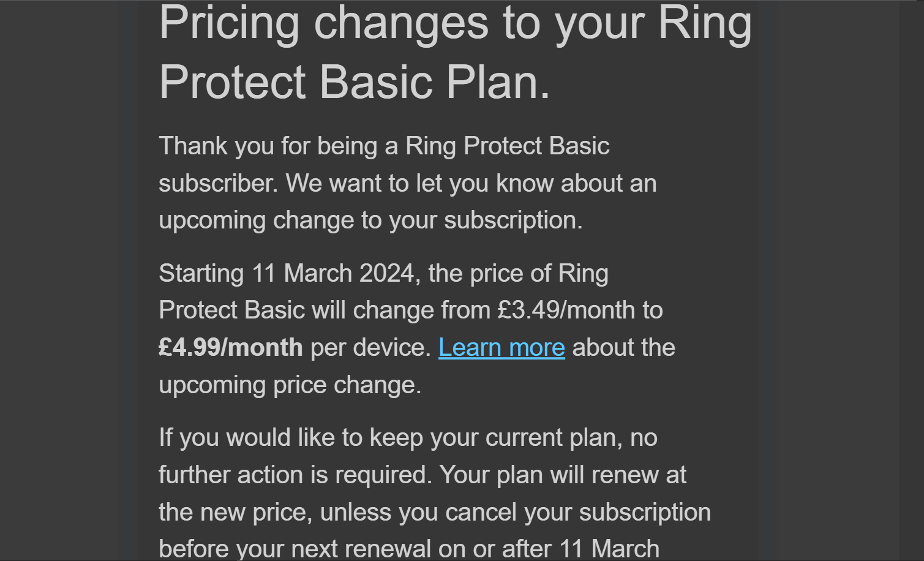Image resolution: width=924 pixels, height=561 pixels.
Task: Click the words 'upcoming price change.'
Action: click(x=290, y=385)
